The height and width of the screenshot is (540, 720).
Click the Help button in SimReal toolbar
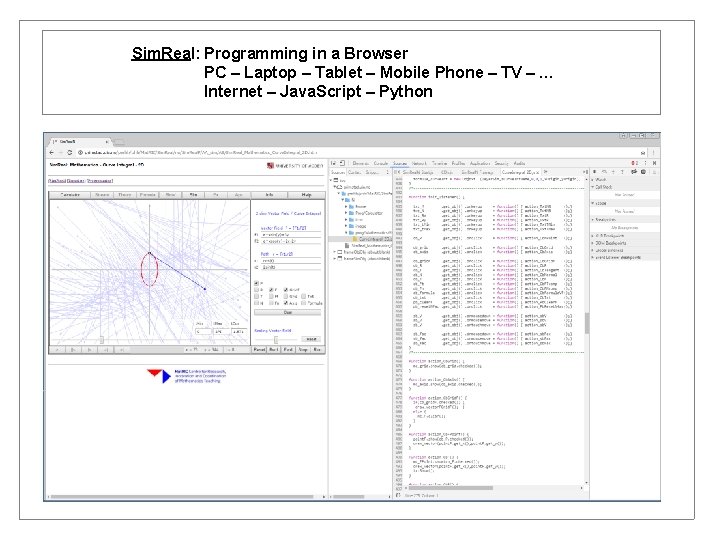(x=306, y=195)
